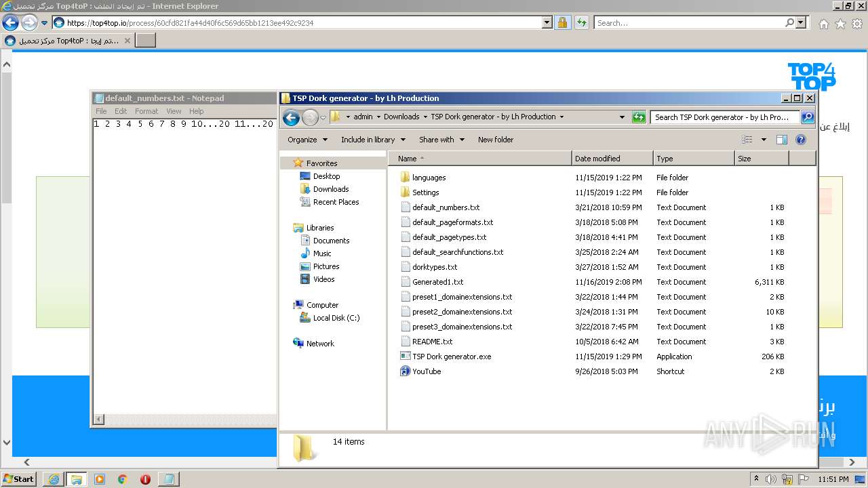This screenshot has height=488, width=868.
Task: Expand the Downloads breadcrumb arrow
Action: coord(425,117)
